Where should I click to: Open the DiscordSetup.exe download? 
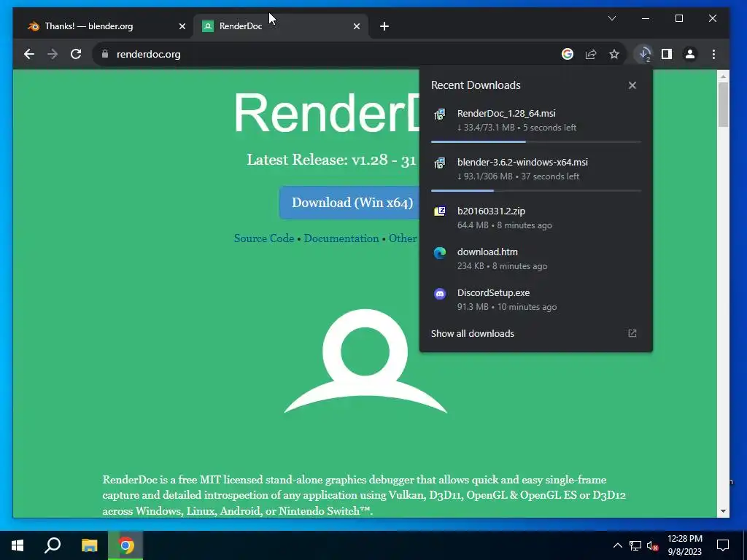click(x=536, y=300)
